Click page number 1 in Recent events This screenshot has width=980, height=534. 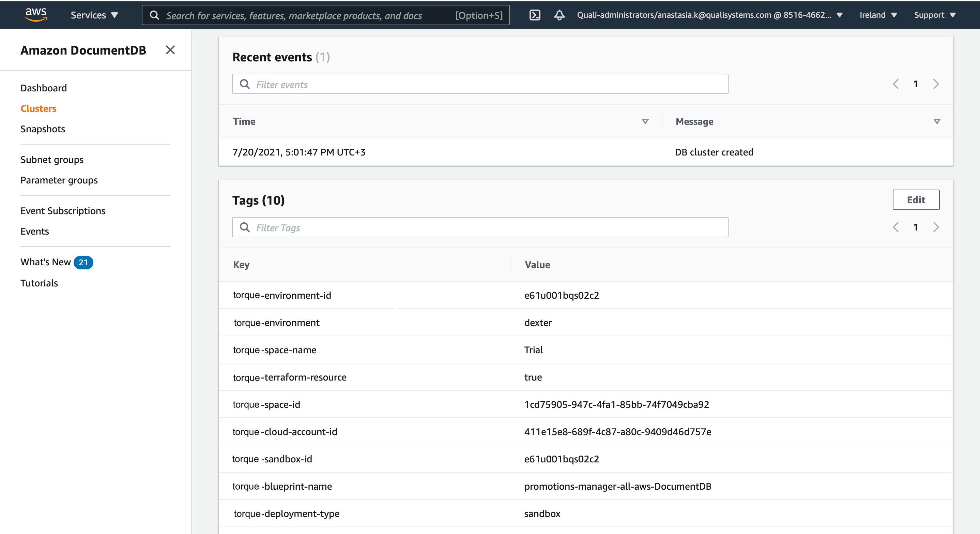coord(916,84)
